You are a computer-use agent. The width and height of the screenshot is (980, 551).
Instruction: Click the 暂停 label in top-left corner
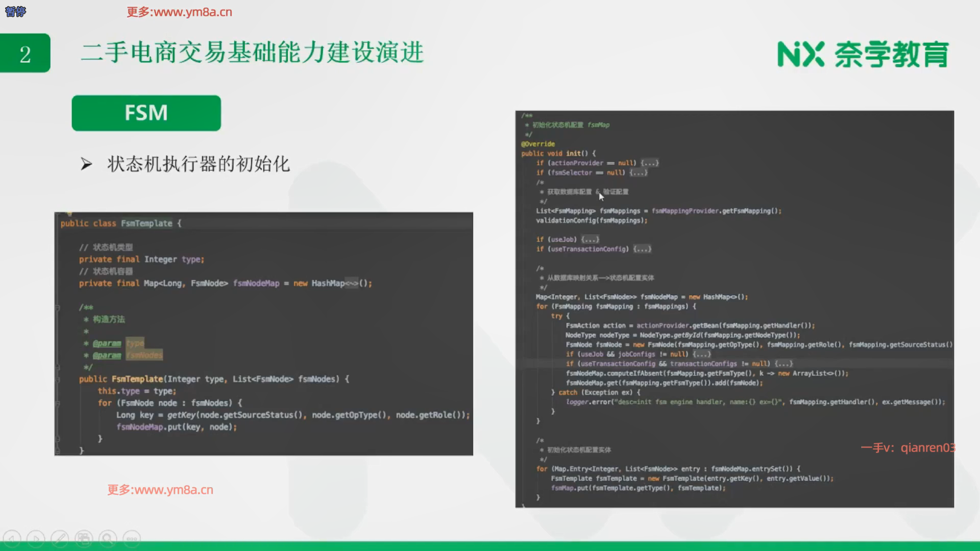pyautogui.click(x=15, y=12)
